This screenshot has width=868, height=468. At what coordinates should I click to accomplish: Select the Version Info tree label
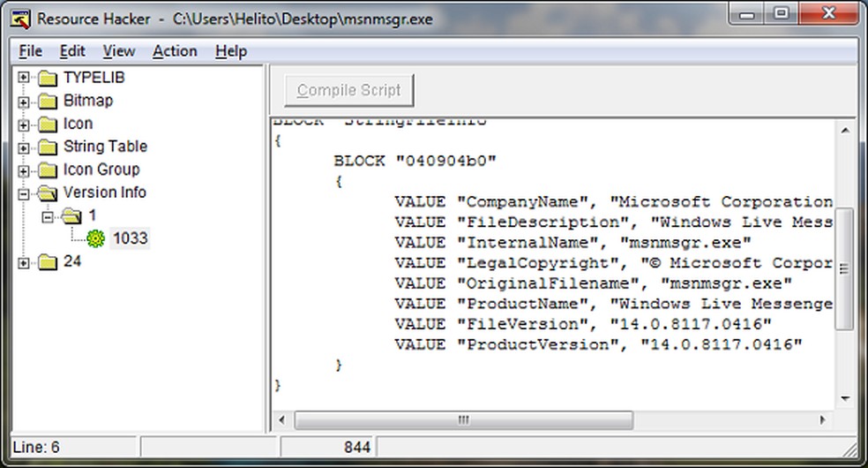pyautogui.click(x=105, y=192)
